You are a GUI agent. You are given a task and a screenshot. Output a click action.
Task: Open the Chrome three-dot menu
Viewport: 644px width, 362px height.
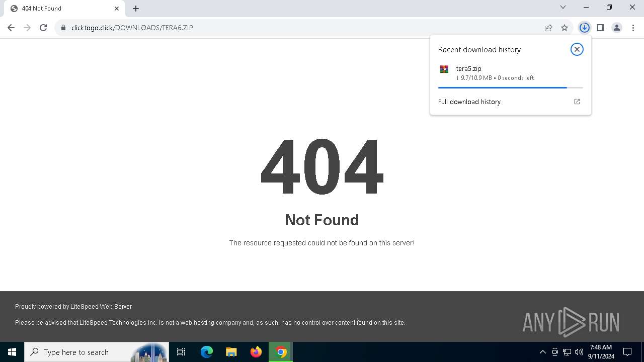tap(633, 28)
